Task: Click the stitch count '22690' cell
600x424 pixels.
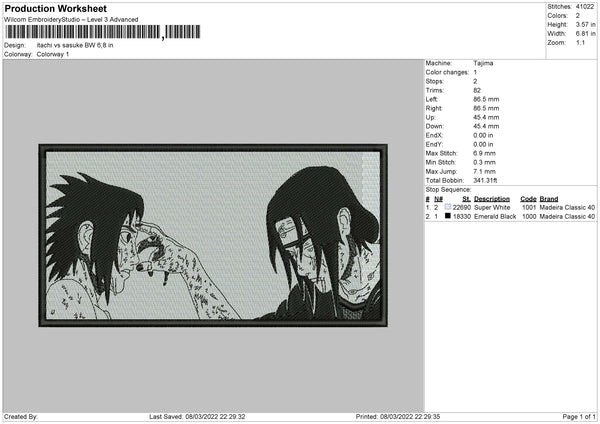Action: click(x=461, y=207)
